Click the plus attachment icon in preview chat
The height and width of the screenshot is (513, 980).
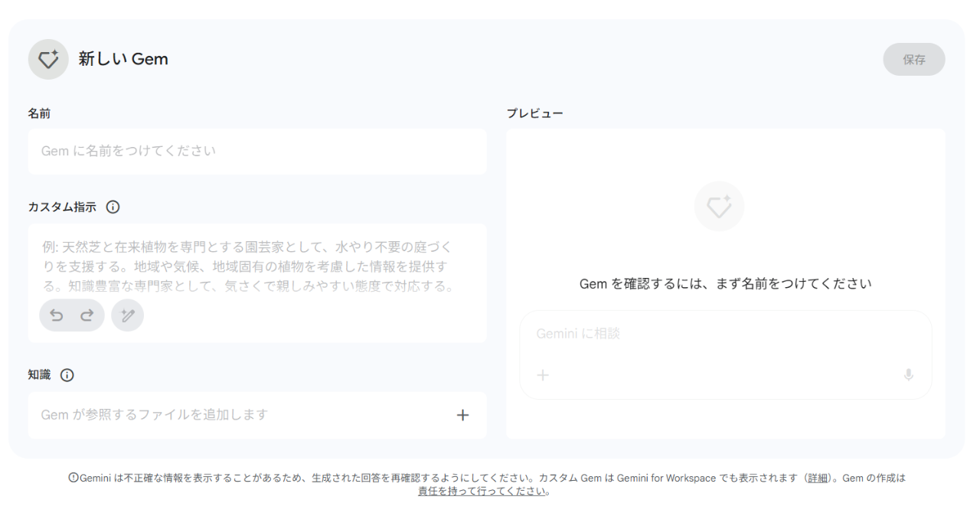(543, 375)
